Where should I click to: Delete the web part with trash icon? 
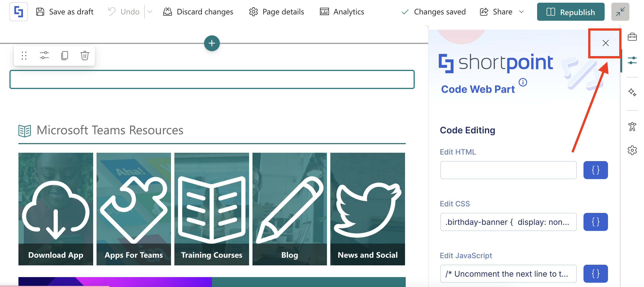(85, 55)
